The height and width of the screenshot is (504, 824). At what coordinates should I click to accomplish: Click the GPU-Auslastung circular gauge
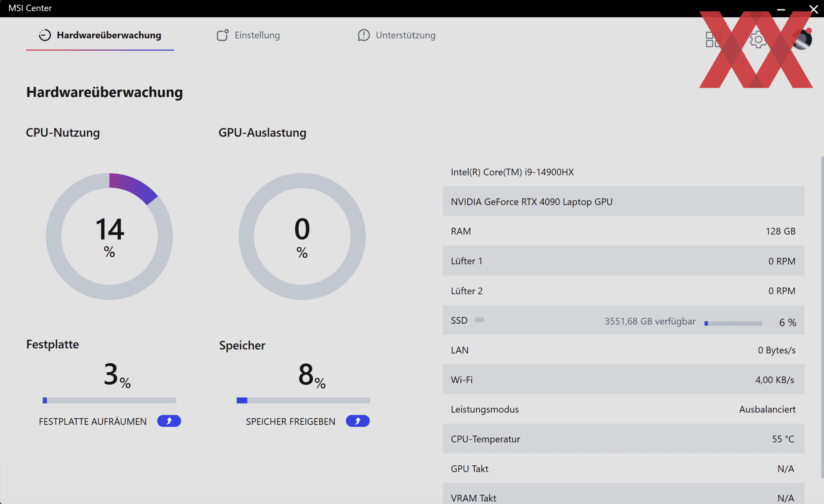(x=302, y=236)
